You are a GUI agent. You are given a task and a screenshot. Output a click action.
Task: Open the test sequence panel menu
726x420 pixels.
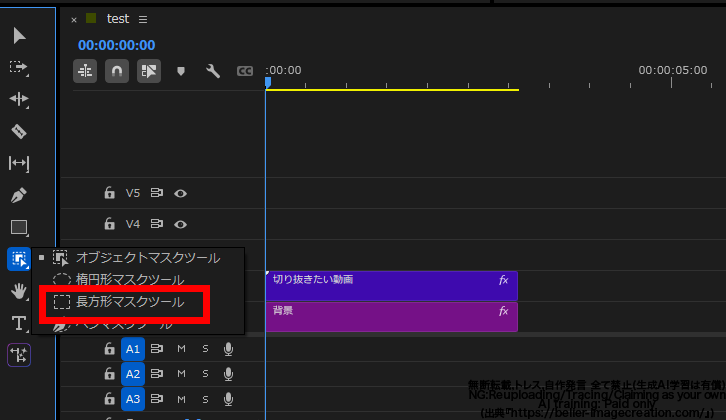point(143,19)
